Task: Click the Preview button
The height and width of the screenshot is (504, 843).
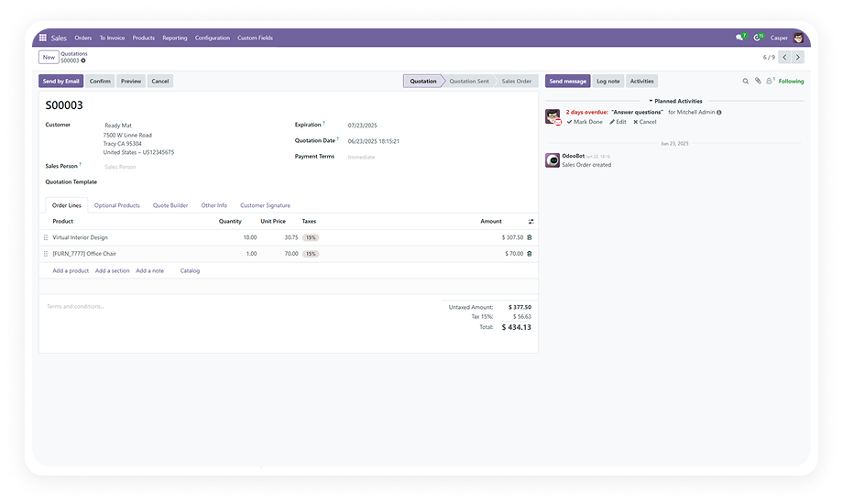Action: pos(131,82)
